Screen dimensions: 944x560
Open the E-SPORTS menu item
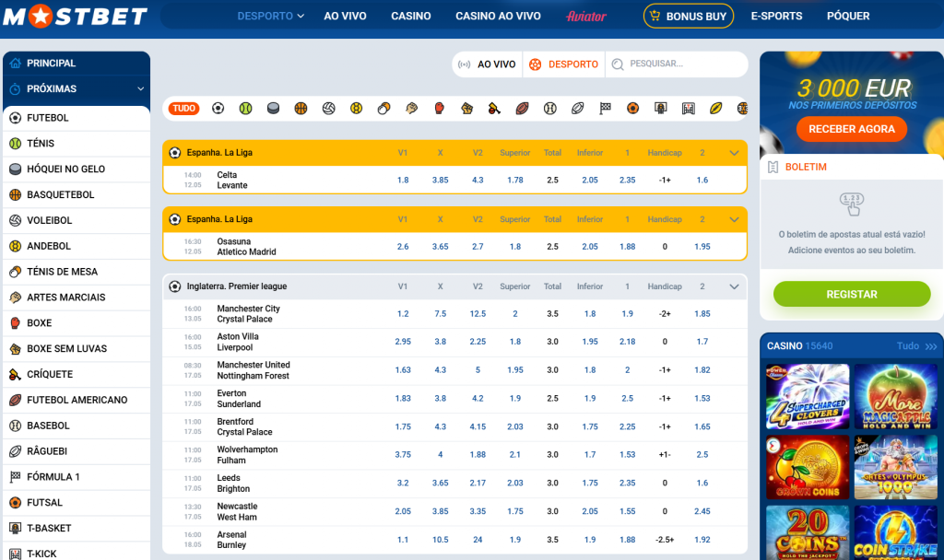[776, 17]
